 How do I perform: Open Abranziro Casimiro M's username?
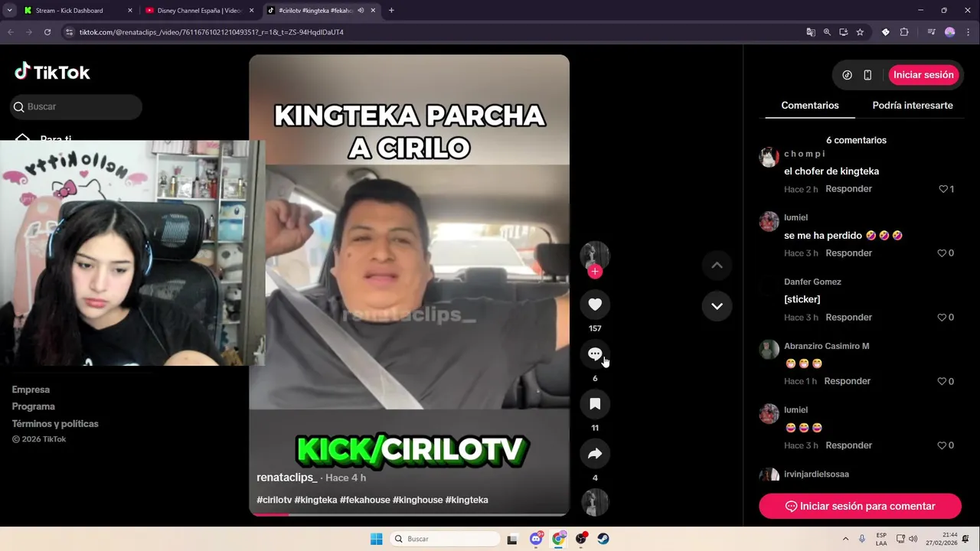[x=827, y=346]
